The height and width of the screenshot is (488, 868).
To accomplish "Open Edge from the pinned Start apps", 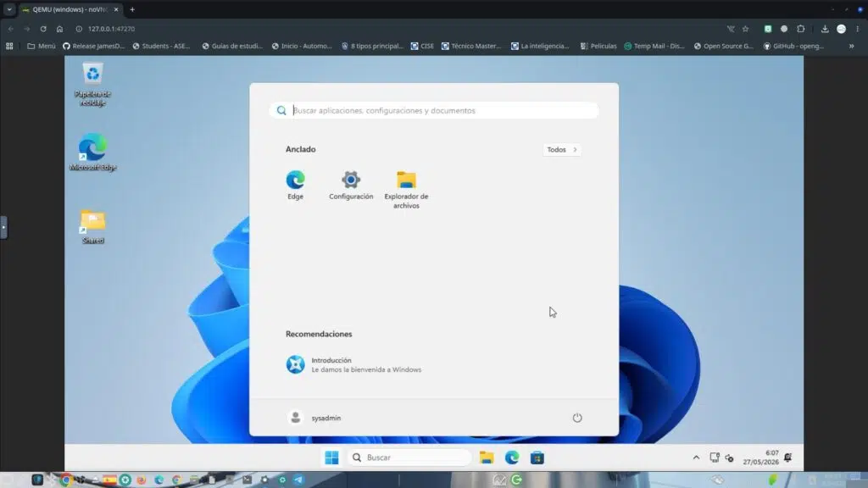I will pyautogui.click(x=295, y=186).
